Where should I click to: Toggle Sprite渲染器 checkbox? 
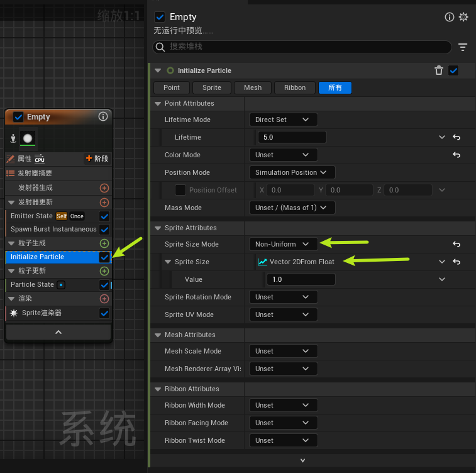pyautogui.click(x=104, y=313)
